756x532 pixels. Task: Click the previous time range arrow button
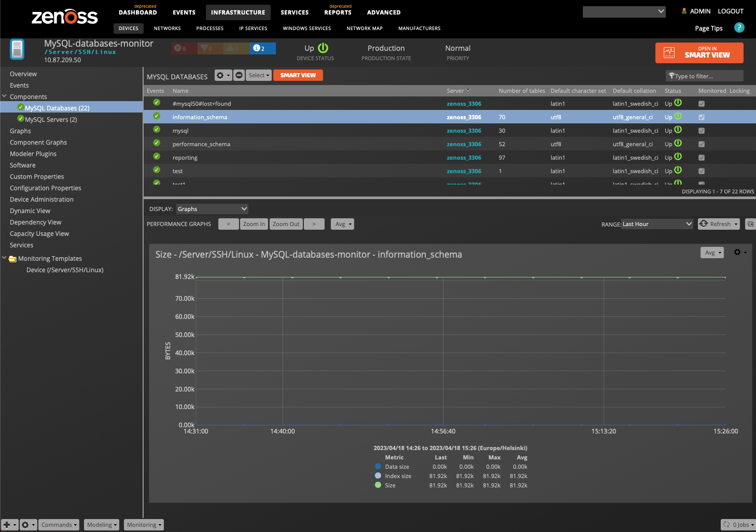coord(229,224)
